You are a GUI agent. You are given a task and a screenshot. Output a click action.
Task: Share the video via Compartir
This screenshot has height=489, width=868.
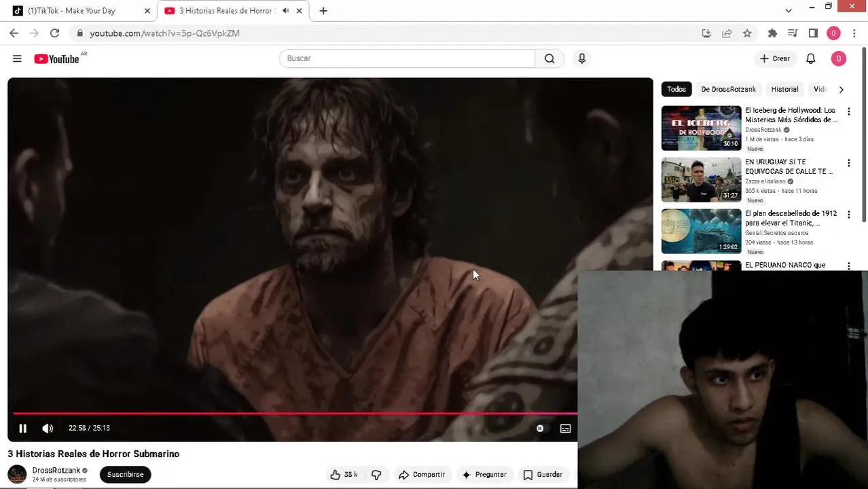coord(422,475)
